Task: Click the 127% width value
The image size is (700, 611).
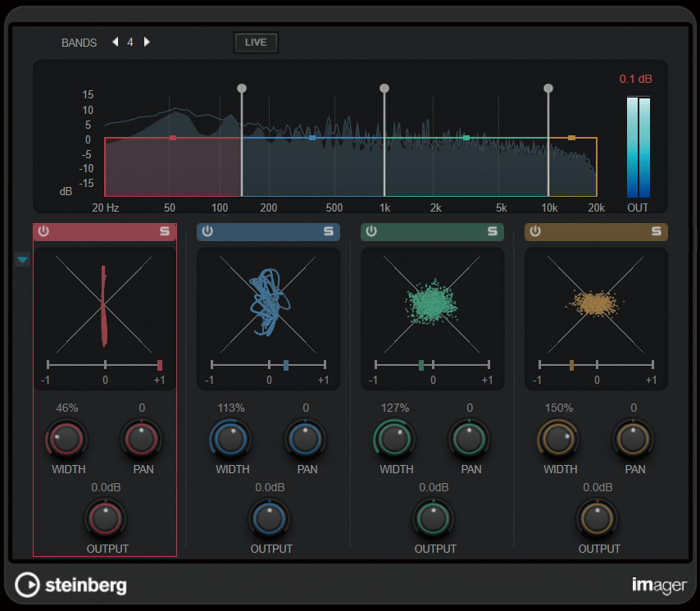Action: click(x=394, y=408)
